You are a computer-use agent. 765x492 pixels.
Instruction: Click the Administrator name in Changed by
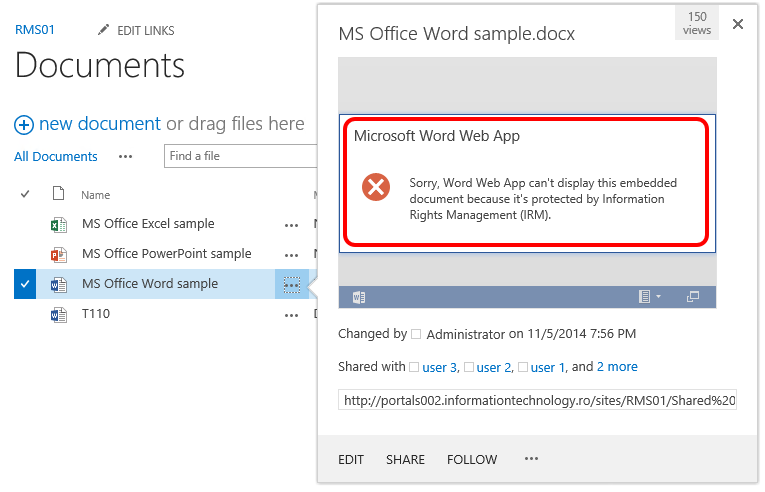[x=465, y=334]
